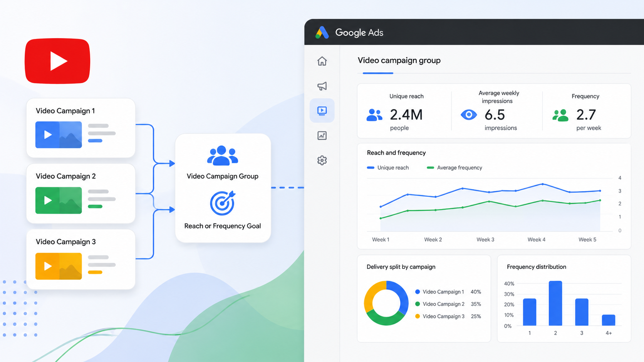Toggle the Unique reach legend entry
Screen dimensions: 644x362
point(388,168)
